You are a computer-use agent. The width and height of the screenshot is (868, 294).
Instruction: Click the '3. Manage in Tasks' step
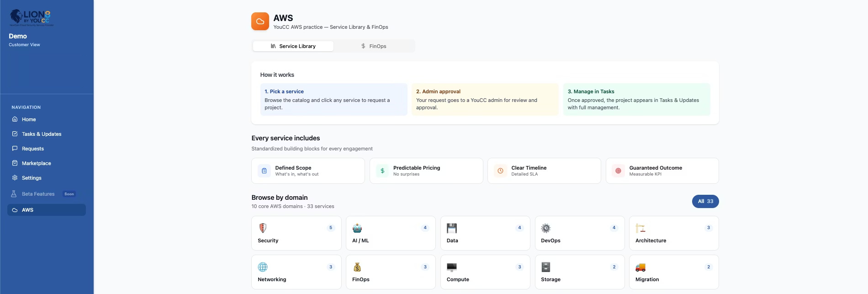coord(637,99)
